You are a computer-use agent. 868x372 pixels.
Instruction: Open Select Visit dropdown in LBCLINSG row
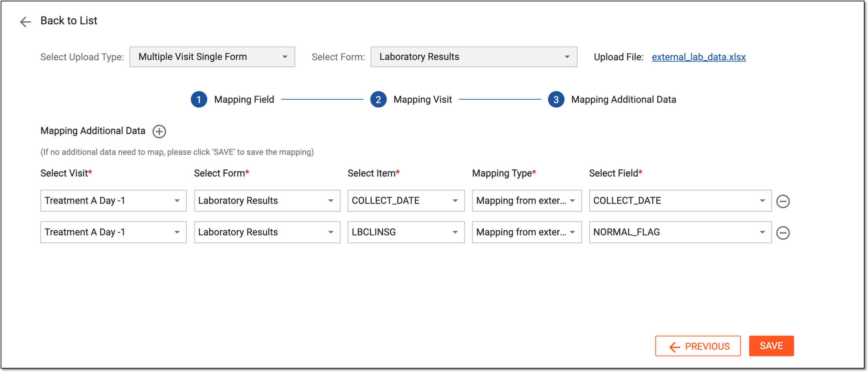coord(114,232)
